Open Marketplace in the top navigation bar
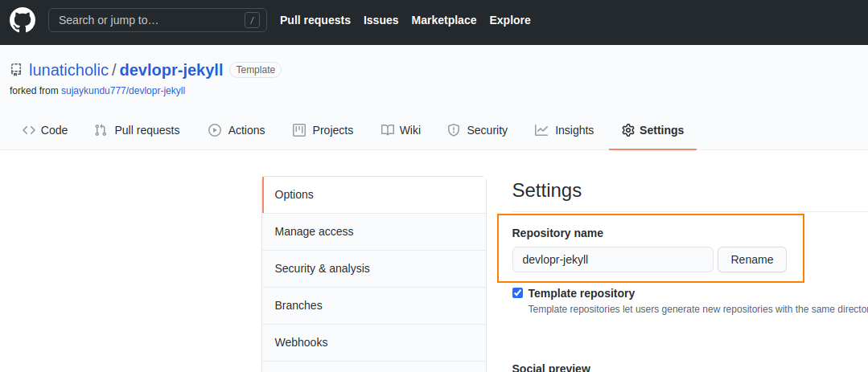This screenshot has height=372, width=868. click(x=444, y=20)
